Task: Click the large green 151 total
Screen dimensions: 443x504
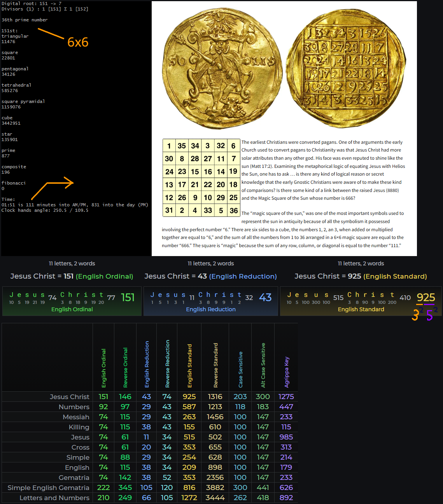Action: pyautogui.click(x=128, y=298)
